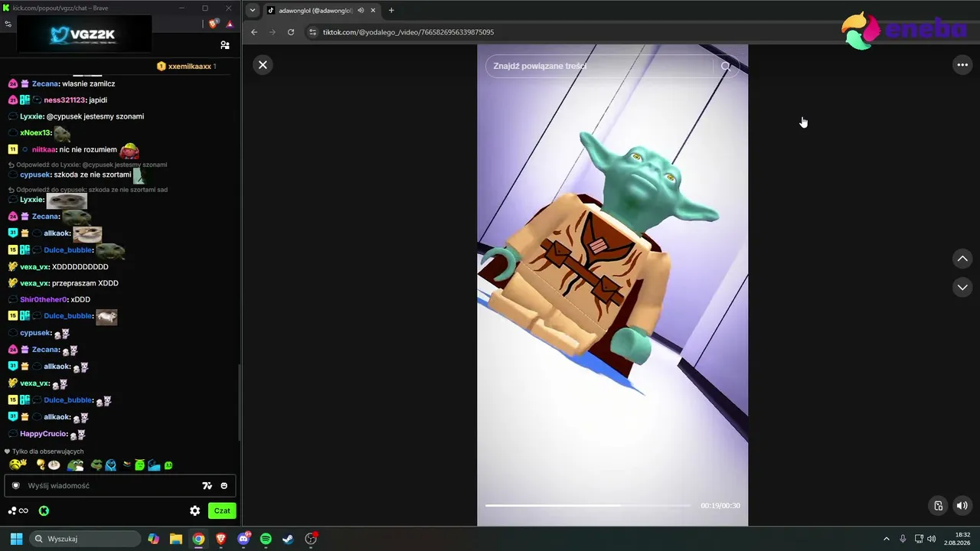Image resolution: width=980 pixels, height=551 pixels.
Task: Switch to Brave on the taskbar
Action: (x=221, y=539)
